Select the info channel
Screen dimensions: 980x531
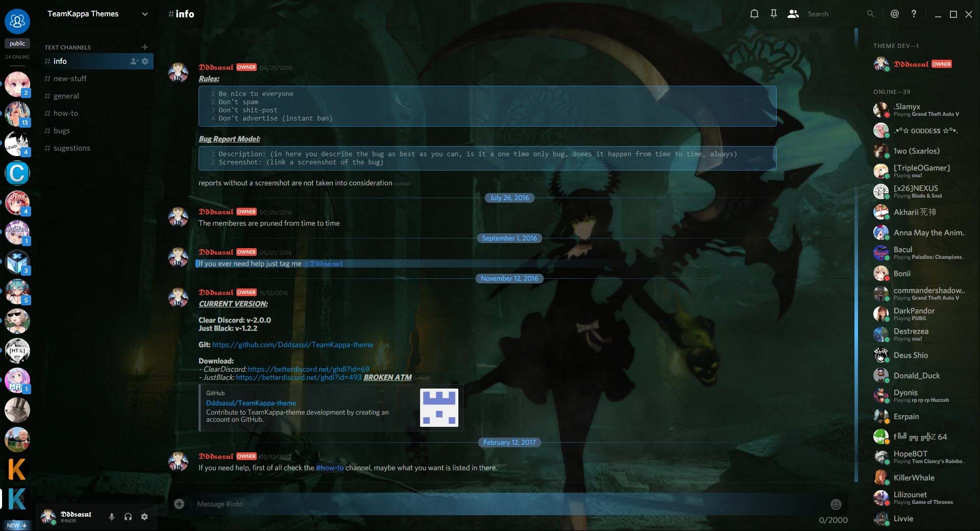[x=97, y=61]
